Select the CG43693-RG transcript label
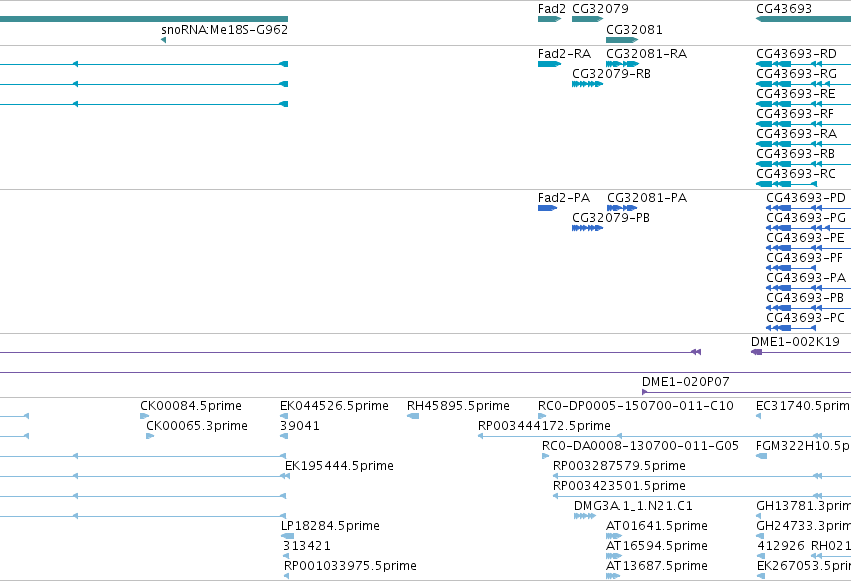 [x=796, y=74]
